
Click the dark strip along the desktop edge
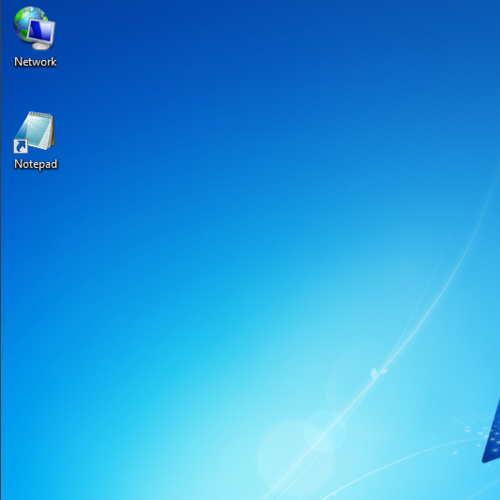(x=1, y=250)
